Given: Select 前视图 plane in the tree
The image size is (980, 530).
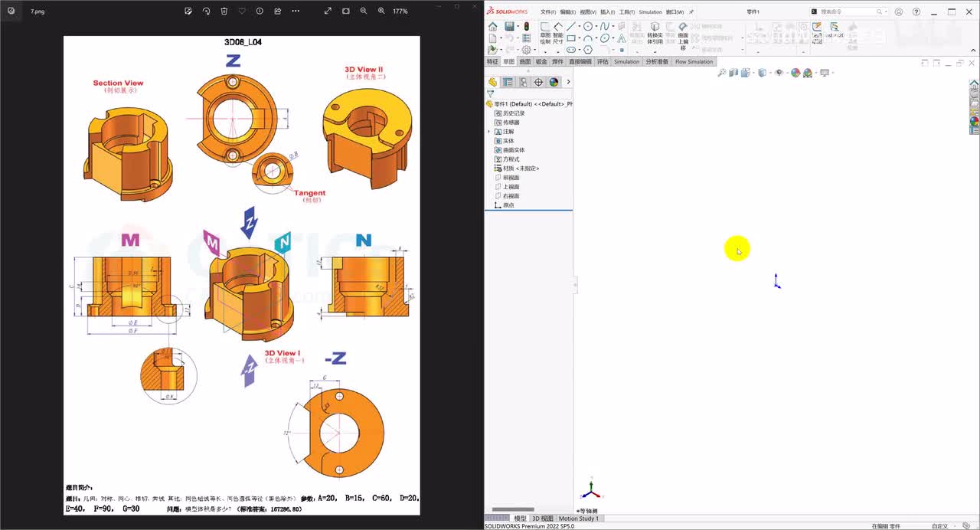Looking at the screenshot, I should coord(507,178).
